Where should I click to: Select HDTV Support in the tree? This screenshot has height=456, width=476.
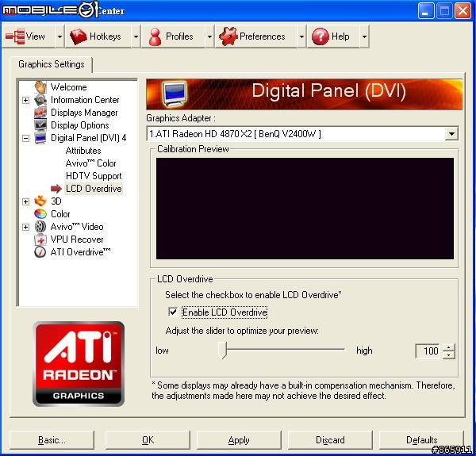pyautogui.click(x=94, y=176)
